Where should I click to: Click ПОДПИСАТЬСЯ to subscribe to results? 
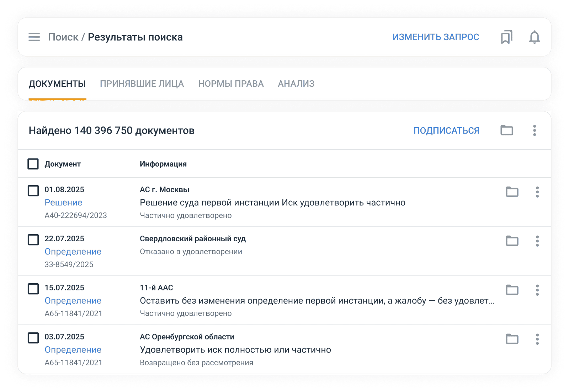(446, 130)
